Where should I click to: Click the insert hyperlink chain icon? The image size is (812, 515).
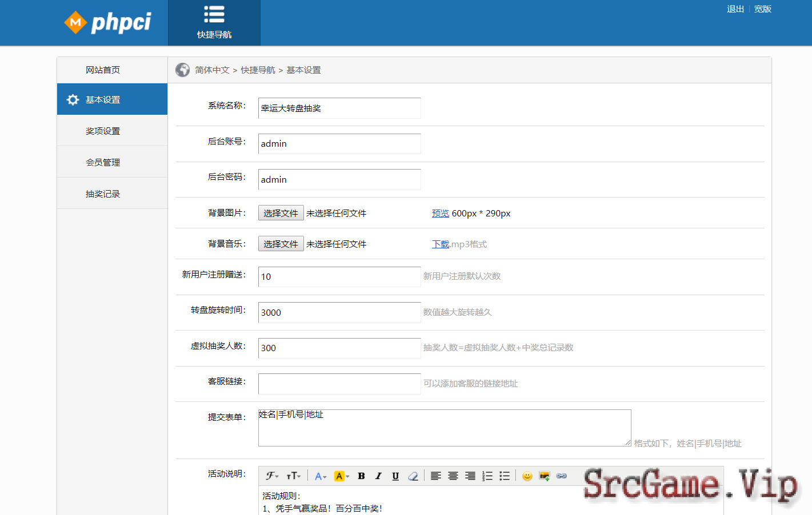pyautogui.click(x=562, y=476)
